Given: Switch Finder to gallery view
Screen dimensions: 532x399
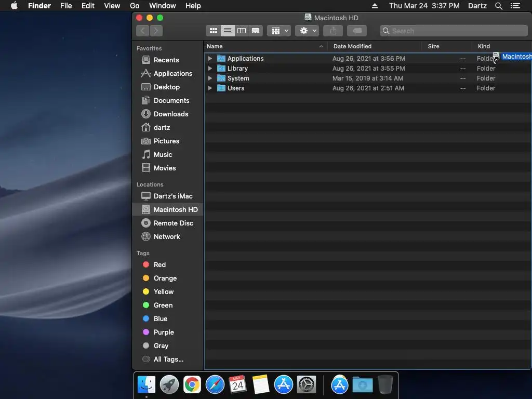Looking at the screenshot, I should click(256, 31).
